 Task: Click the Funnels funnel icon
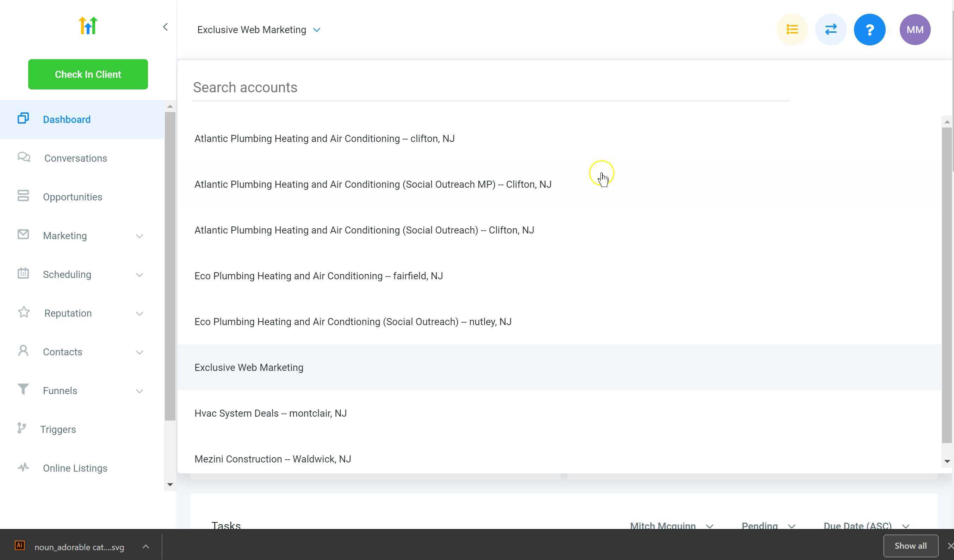coord(23,389)
